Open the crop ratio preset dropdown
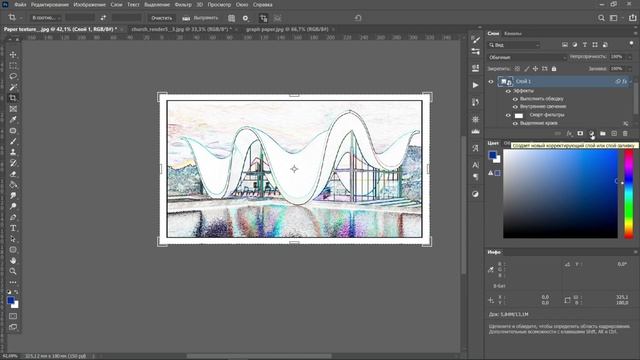The width and height of the screenshot is (640, 360). 47,18
